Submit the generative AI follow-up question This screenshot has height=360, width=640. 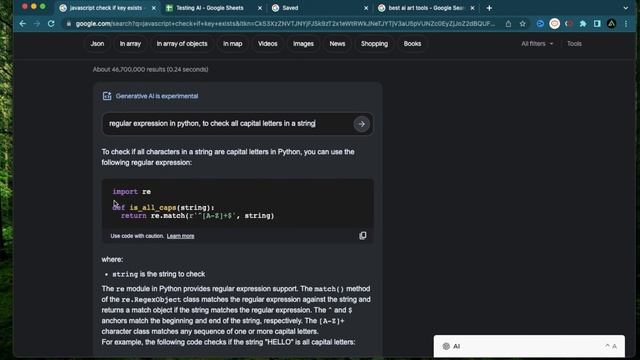click(x=361, y=124)
